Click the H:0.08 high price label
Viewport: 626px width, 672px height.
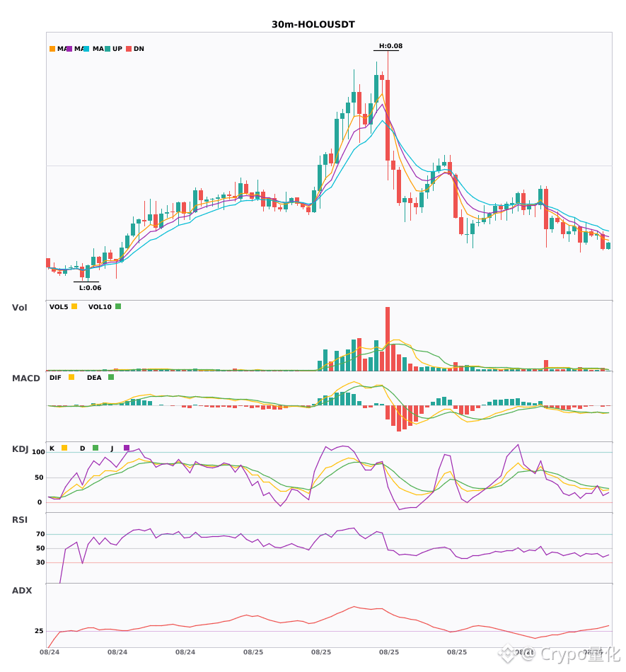coord(390,46)
